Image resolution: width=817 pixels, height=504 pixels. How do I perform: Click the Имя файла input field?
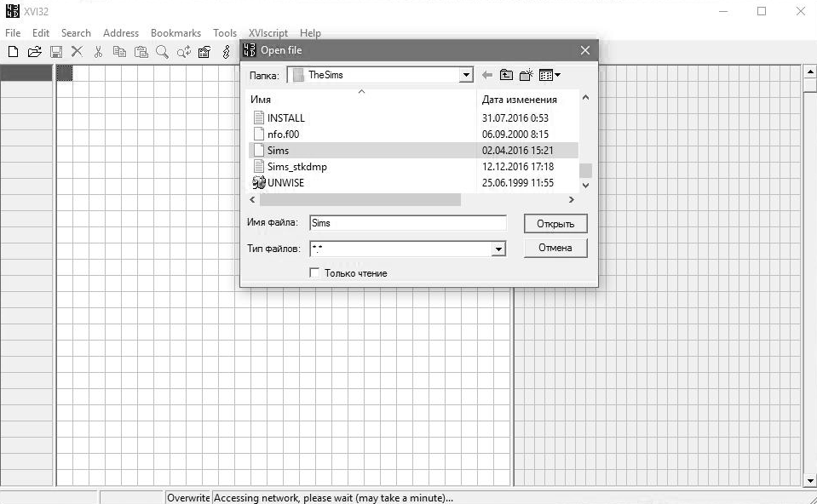click(x=408, y=223)
